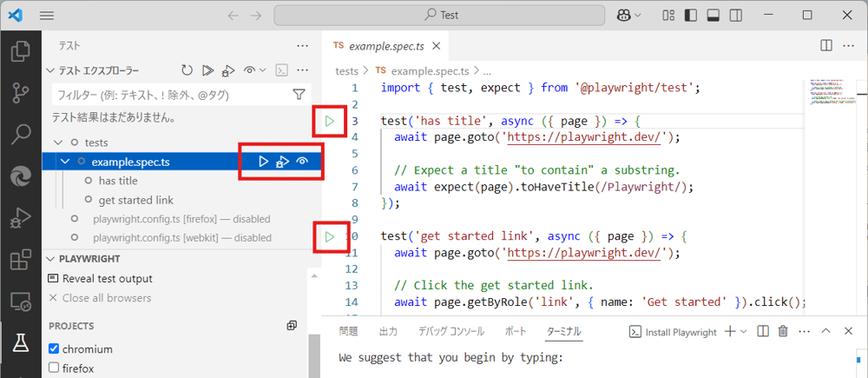Viewport: 868px width, 378px height.
Task: Open the ポート tab
Action: tap(516, 331)
